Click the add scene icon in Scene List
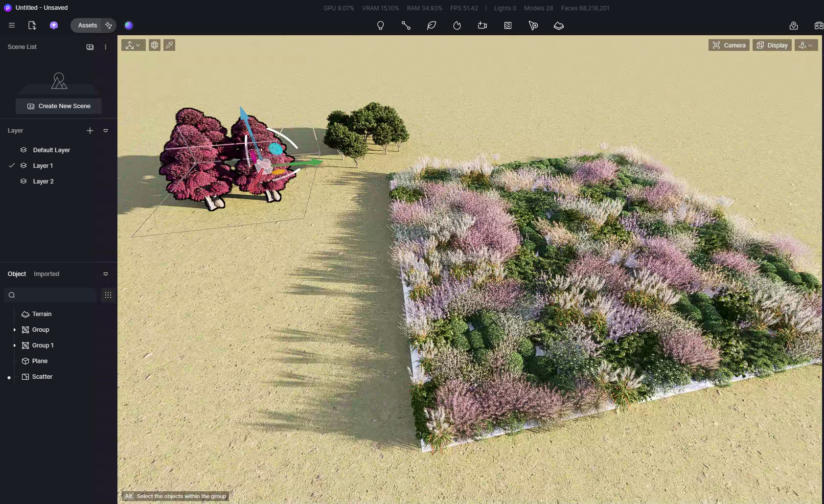The height and width of the screenshot is (504, 824). [x=90, y=47]
